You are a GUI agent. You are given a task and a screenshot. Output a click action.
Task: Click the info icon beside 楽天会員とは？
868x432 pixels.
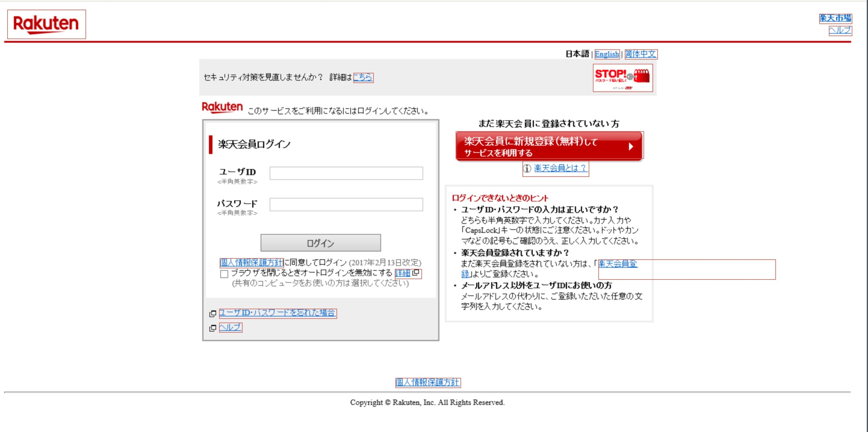(527, 168)
